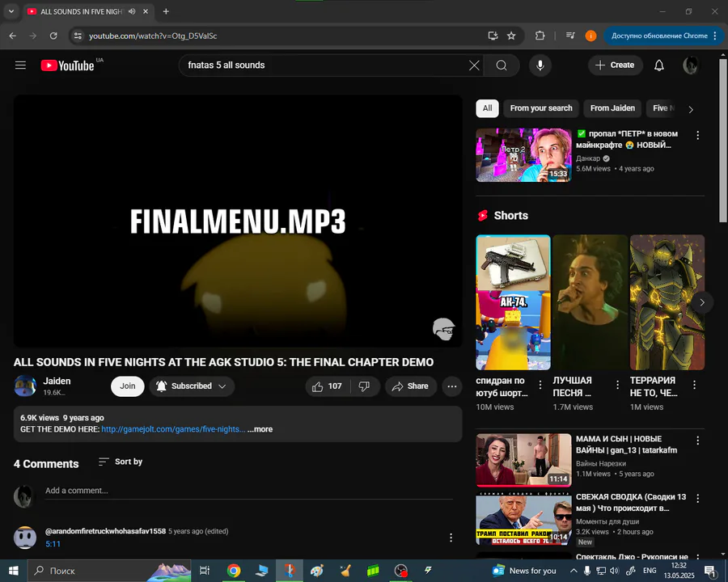728x582 pixels.
Task: Open the Sort by comments menu
Action: (x=121, y=462)
